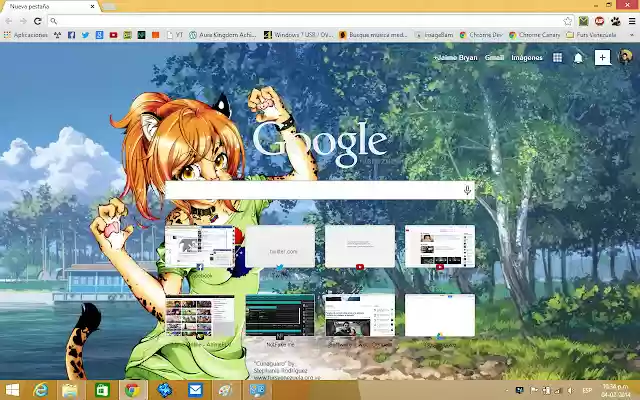The height and width of the screenshot is (400, 640).
Task: Open the Aplicaciones apps shortcut
Action: pos(26,35)
